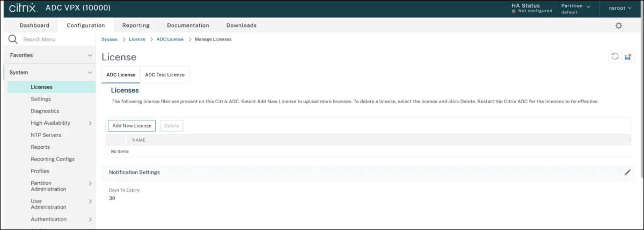This screenshot has width=644, height=230.
Task: Select Licenses in sidebar
Action: 52,87
